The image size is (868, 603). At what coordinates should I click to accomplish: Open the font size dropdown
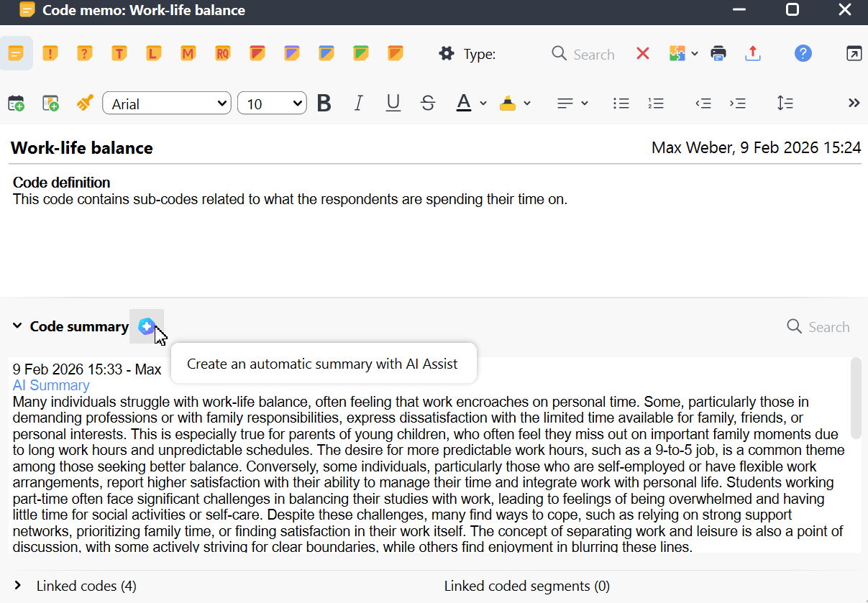click(x=272, y=103)
